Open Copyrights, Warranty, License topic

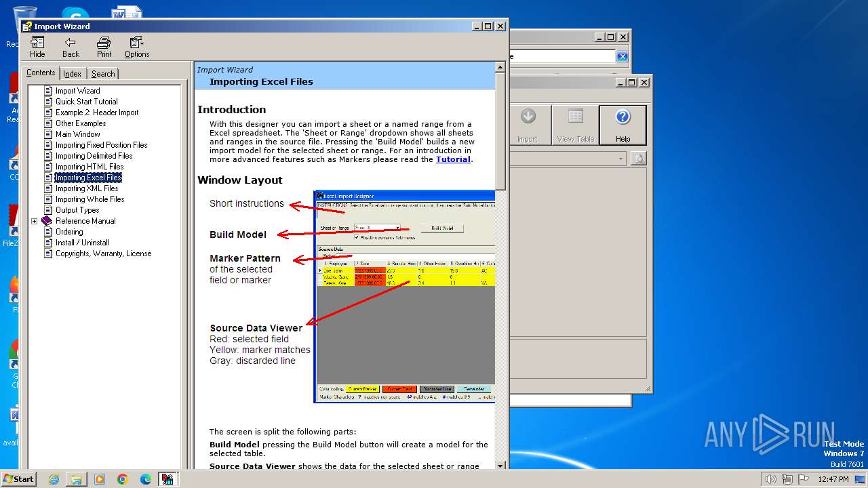103,253
